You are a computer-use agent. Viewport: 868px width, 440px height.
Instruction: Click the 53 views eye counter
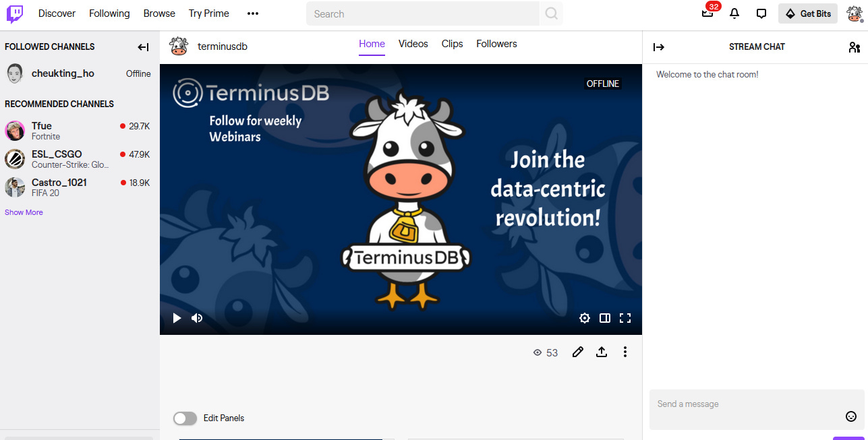tap(546, 352)
